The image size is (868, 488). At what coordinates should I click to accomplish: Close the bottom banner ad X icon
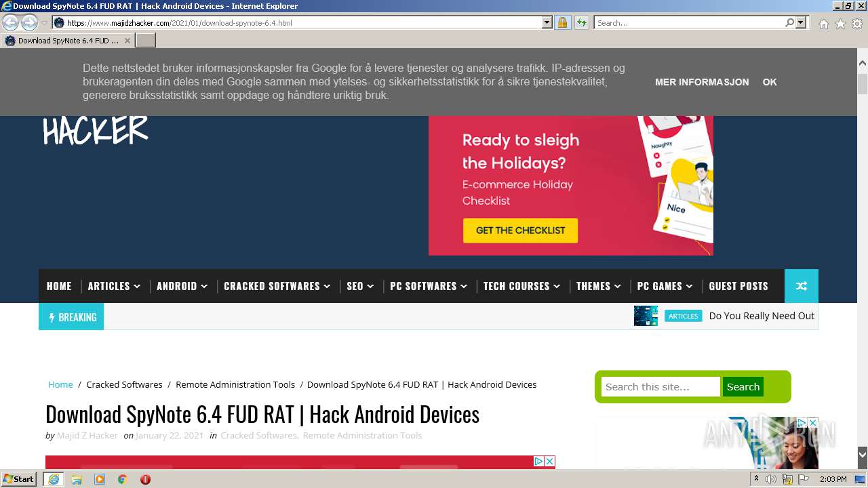pos(550,461)
